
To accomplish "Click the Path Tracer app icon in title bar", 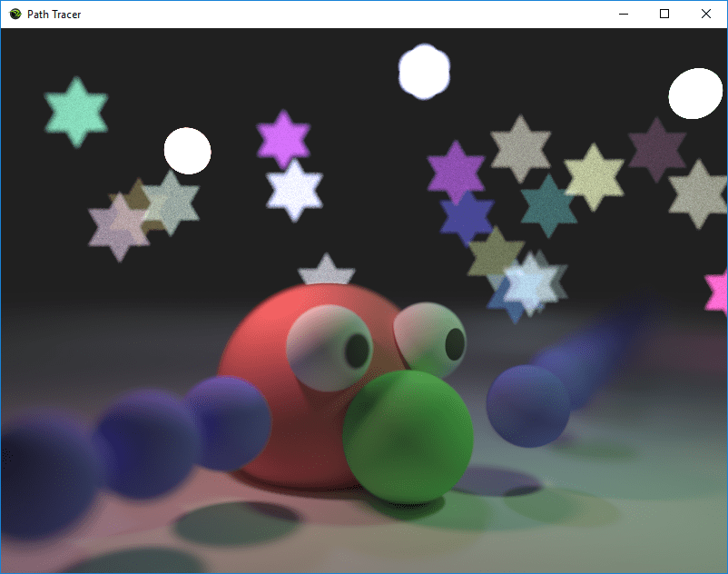I will [x=15, y=14].
